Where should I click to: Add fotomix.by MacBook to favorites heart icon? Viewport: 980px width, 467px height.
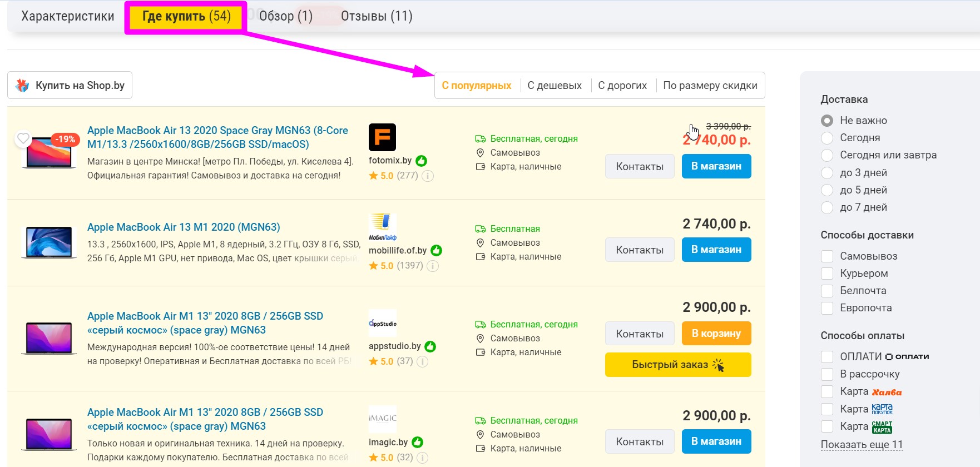(x=23, y=138)
